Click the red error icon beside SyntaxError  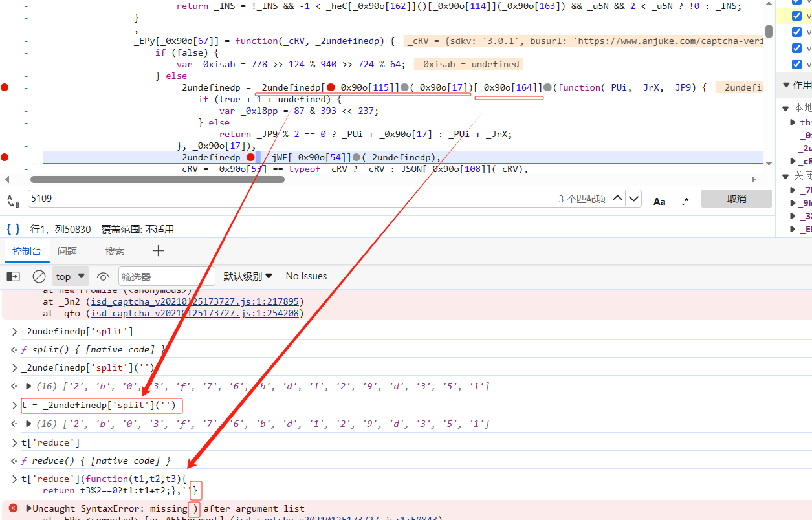(13, 508)
